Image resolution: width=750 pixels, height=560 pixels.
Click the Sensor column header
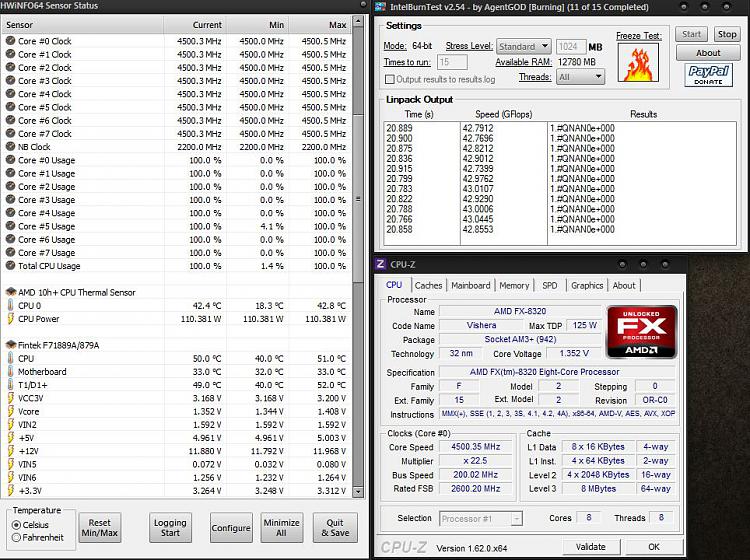[x=82, y=25]
